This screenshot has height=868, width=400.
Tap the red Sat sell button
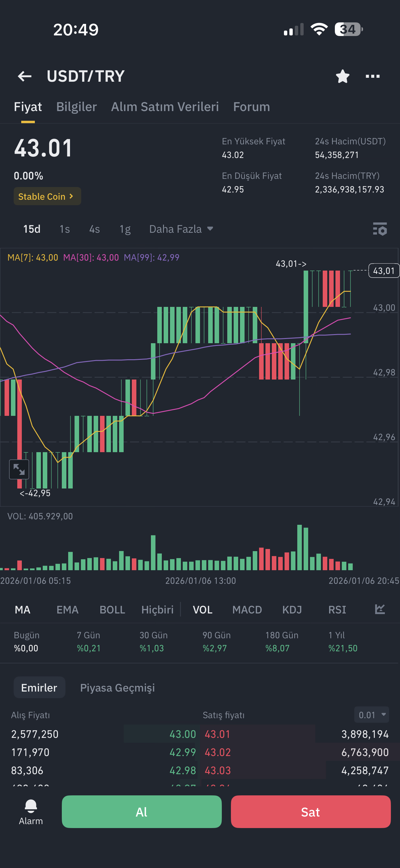click(311, 812)
